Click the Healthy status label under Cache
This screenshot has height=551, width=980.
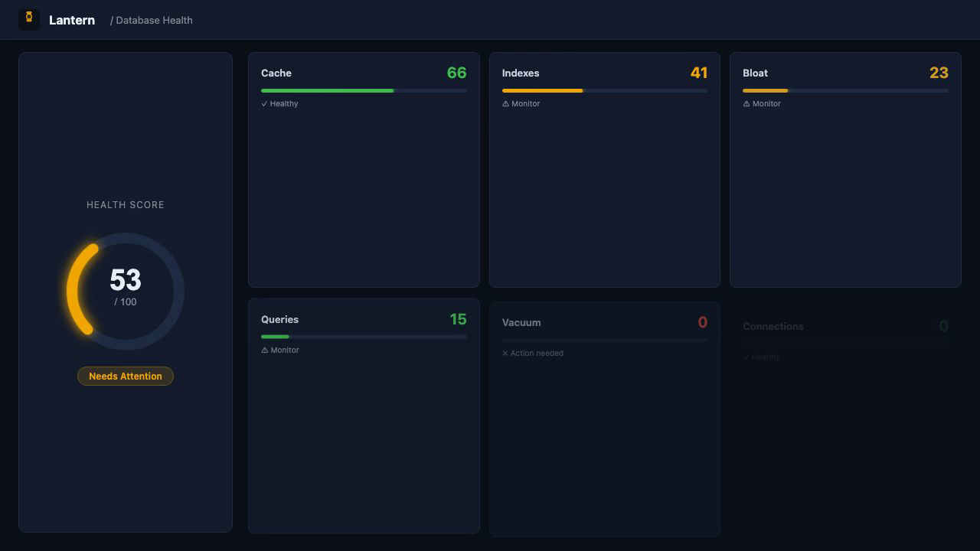coord(286,103)
